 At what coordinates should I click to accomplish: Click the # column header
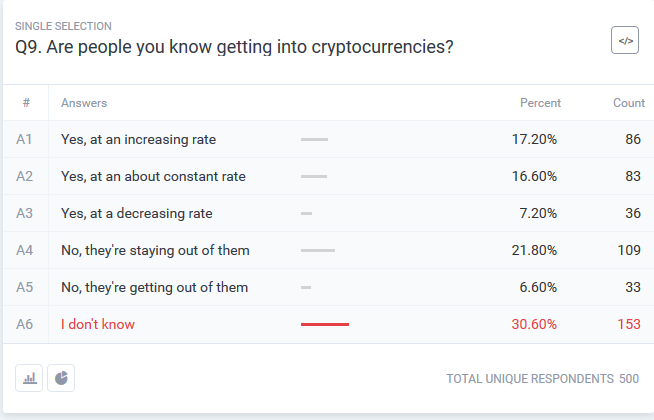click(x=26, y=103)
